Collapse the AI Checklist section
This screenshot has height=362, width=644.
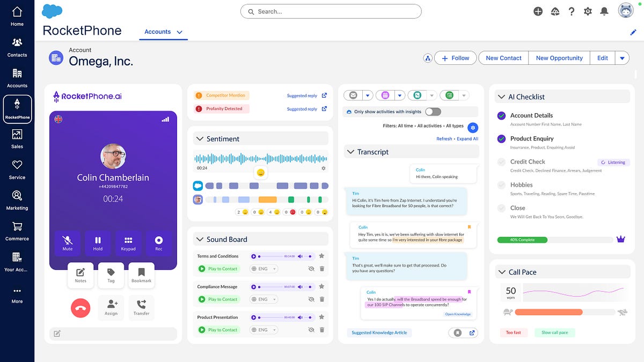502,97
